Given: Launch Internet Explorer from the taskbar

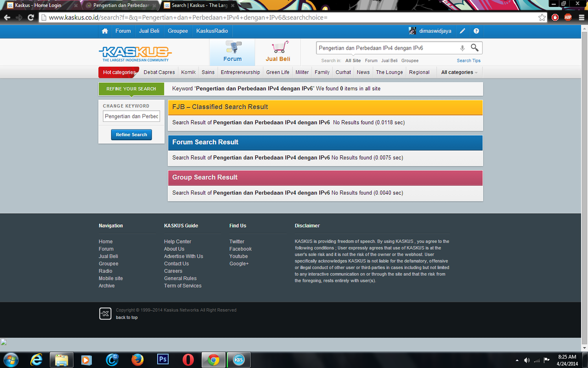Looking at the screenshot, I should click(36, 360).
